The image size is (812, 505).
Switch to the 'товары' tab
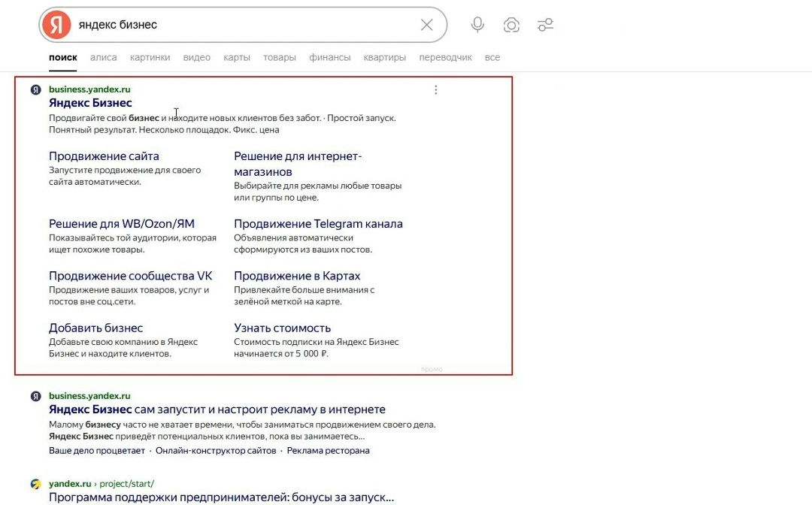pyautogui.click(x=280, y=57)
